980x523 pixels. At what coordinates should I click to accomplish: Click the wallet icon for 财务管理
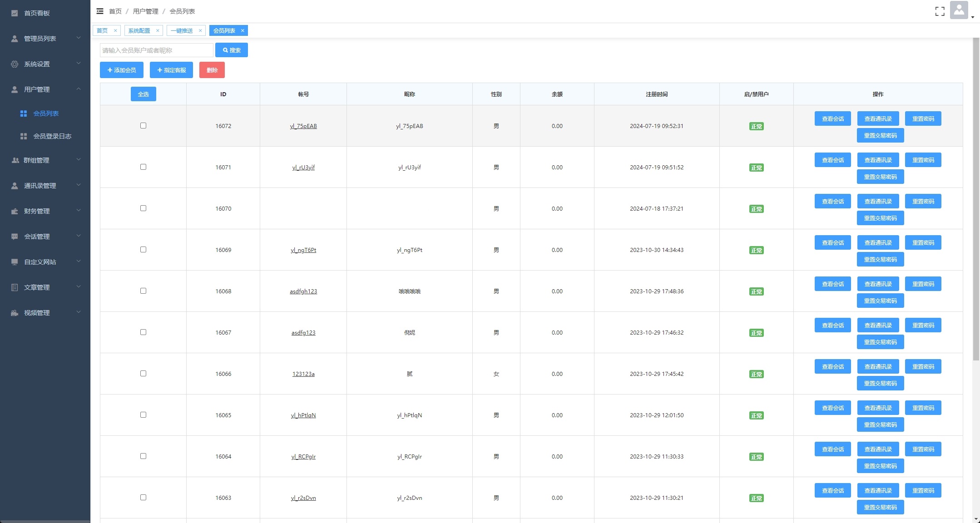tap(15, 211)
